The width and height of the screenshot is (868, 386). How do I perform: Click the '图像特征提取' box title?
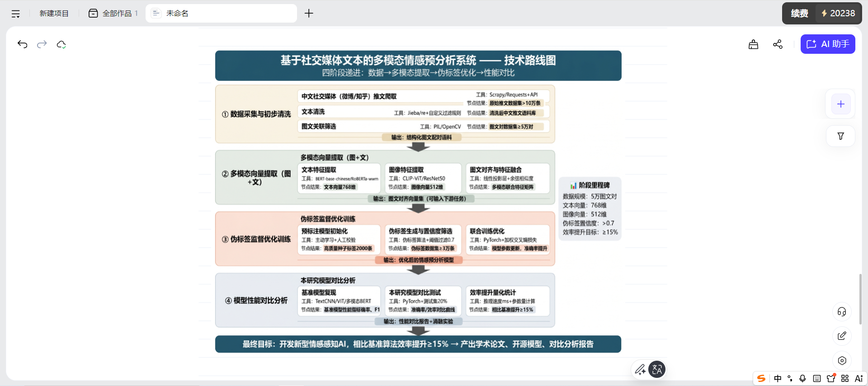(406, 170)
